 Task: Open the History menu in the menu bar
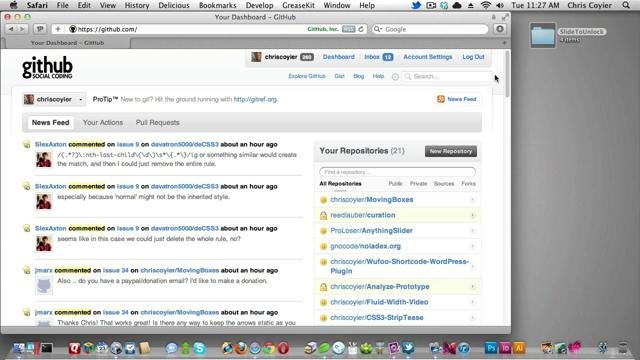(137, 5)
